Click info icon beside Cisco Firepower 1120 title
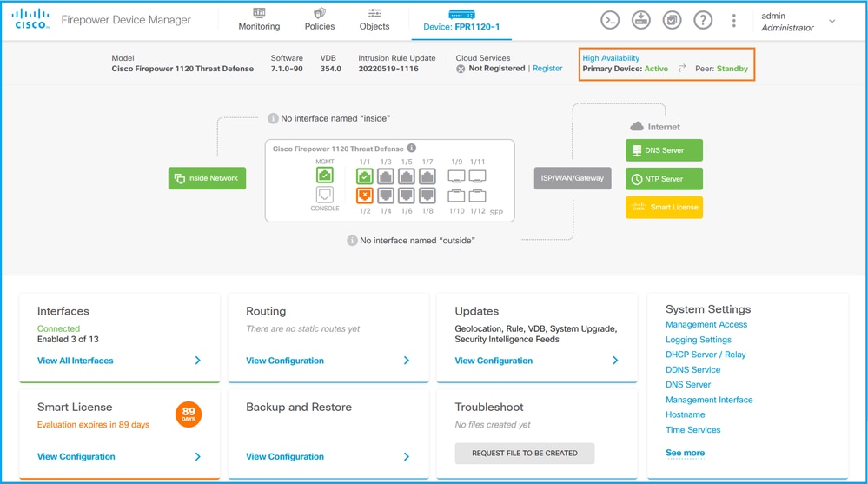Screen dimensions: 868x484 (412, 148)
